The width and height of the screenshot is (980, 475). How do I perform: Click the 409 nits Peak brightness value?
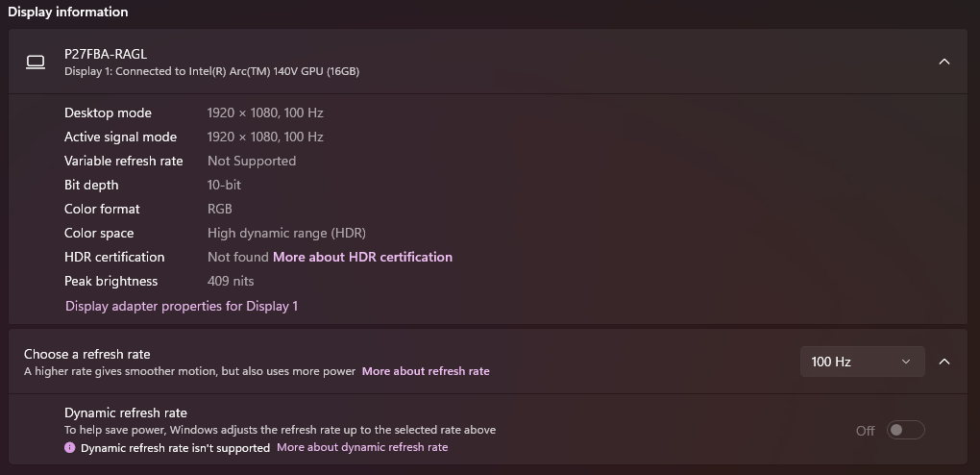tap(231, 281)
